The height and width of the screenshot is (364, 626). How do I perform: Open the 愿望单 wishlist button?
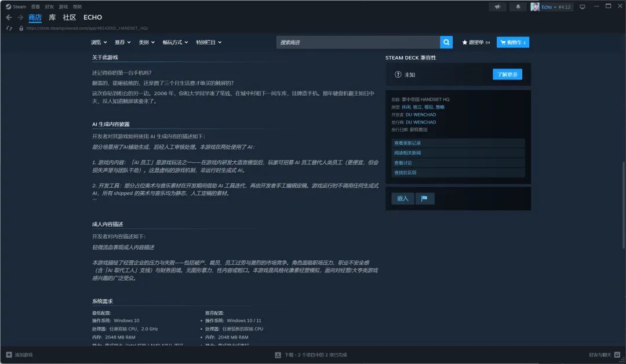pos(476,42)
